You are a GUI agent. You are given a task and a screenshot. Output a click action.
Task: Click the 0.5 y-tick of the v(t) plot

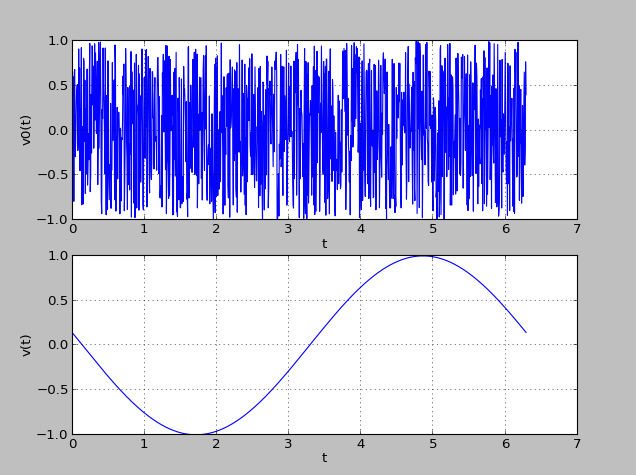pyautogui.click(x=58, y=301)
